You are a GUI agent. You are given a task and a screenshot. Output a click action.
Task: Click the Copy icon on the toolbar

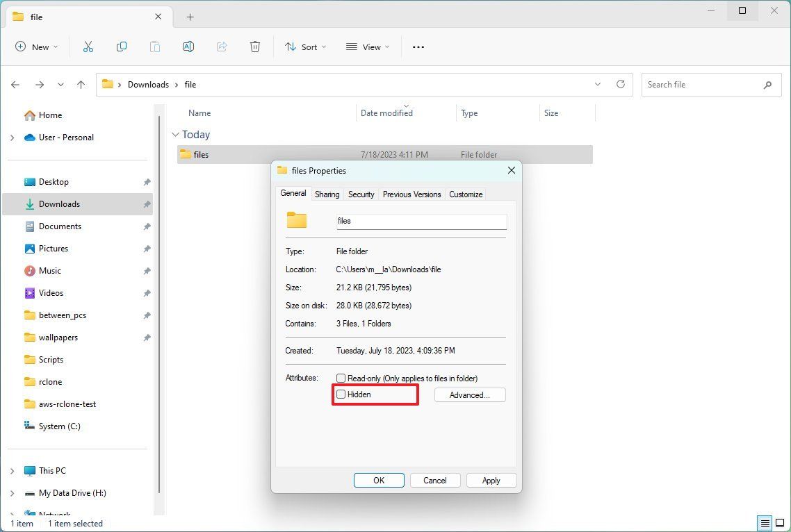(x=122, y=47)
